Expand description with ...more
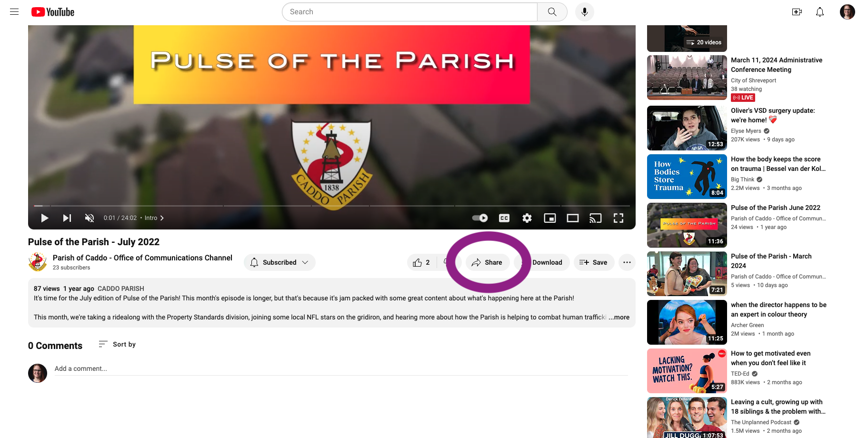This screenshot has width=868, height=438. pos(619,317)
